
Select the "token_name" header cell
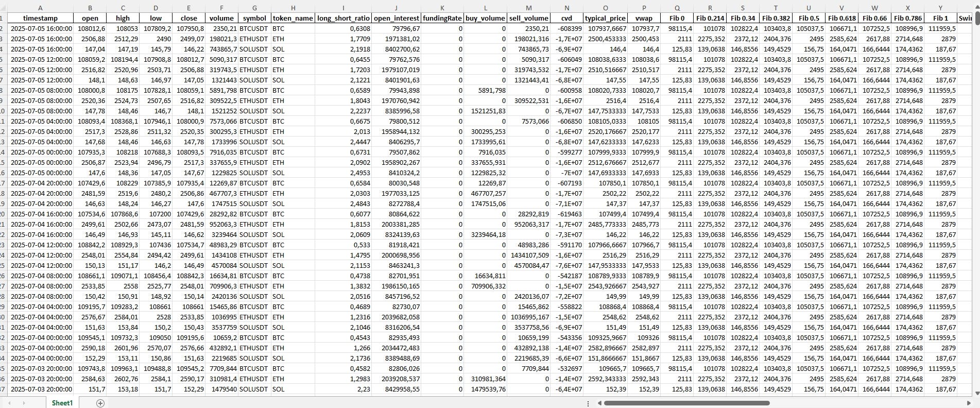click(293, 18)
